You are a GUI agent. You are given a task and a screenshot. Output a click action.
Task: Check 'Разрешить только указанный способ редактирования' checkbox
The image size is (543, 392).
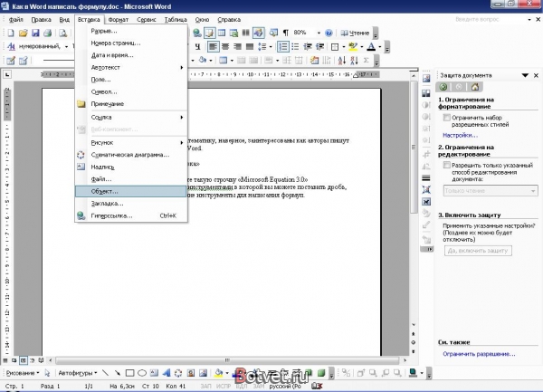pos(447,165)
